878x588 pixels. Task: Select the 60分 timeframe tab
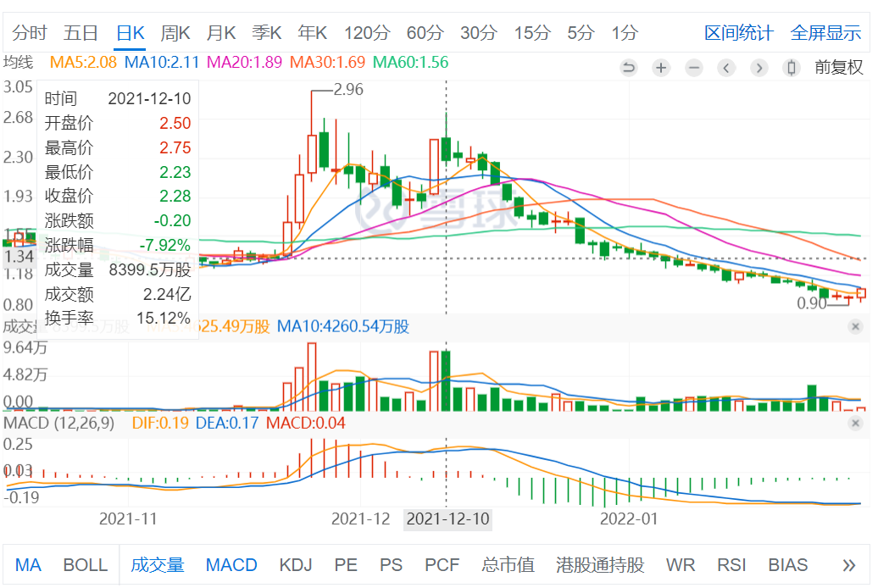[x=425, y=33]
